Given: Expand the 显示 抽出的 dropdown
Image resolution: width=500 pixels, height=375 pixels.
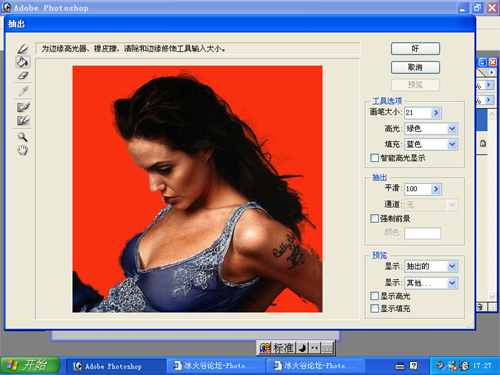Looking at the screenshot, I should (452, 266).
